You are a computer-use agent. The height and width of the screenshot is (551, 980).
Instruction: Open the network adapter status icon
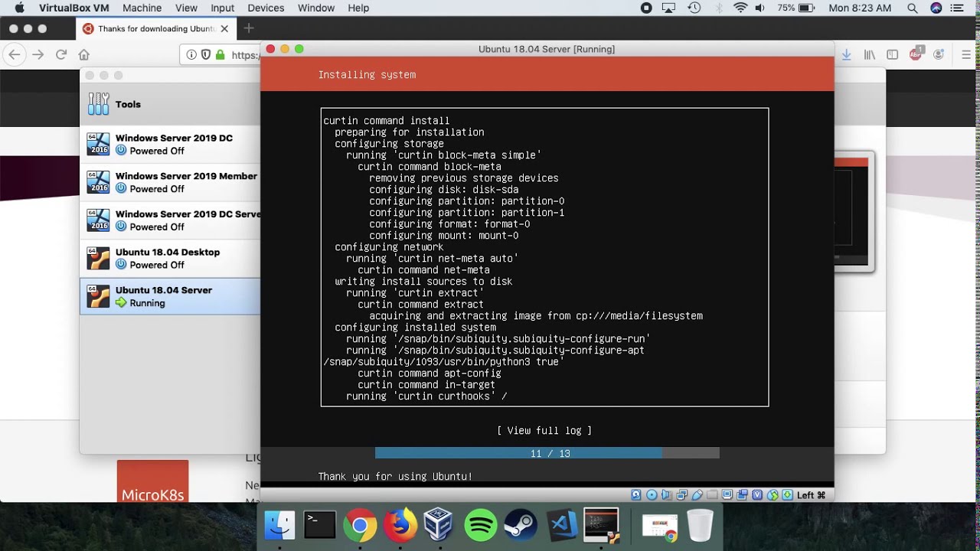(682, 495)
